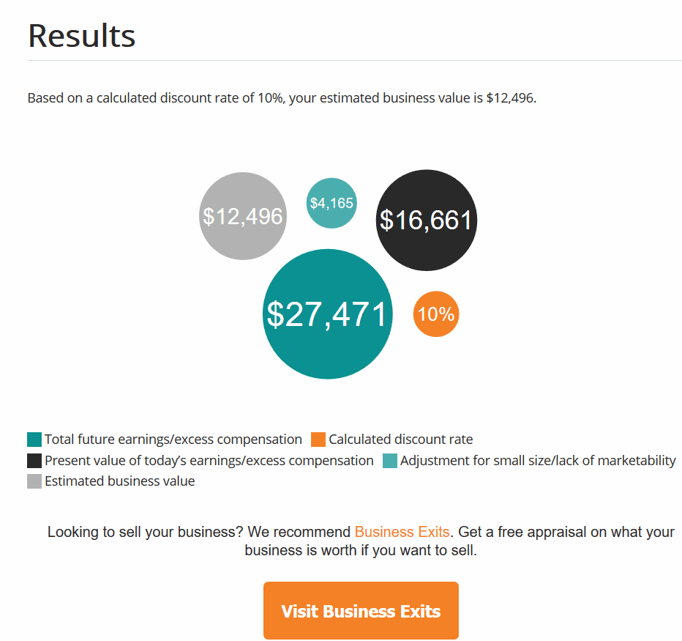Select the Calculated discount rate legend label

click(x=401, y=439)
